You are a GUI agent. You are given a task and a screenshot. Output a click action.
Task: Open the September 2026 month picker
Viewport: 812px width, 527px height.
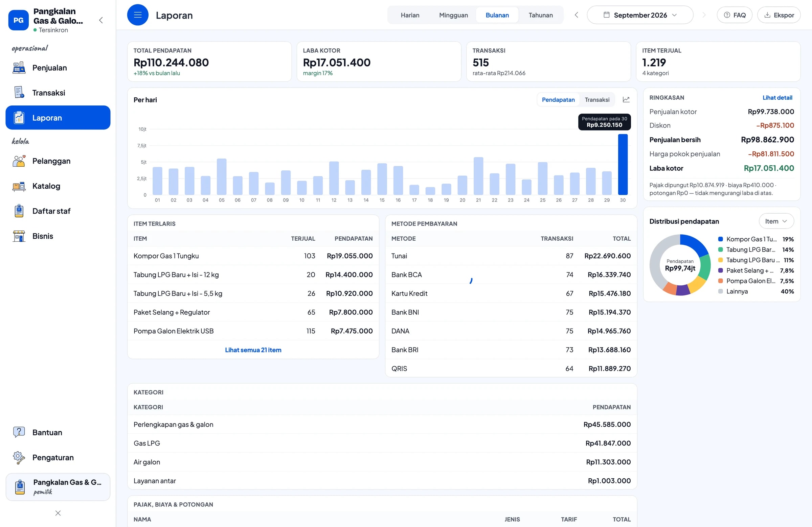click(x=640, y=15)
